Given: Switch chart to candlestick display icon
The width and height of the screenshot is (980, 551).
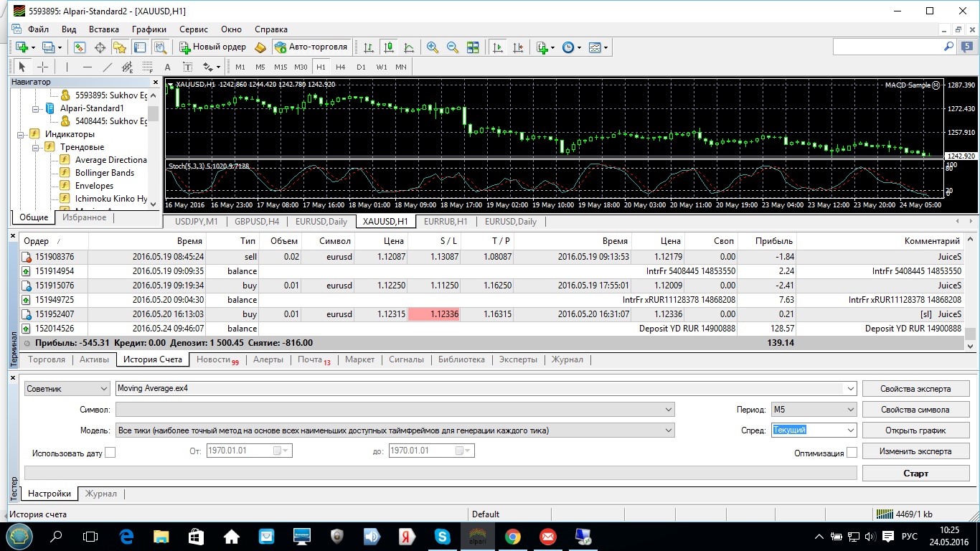Looking at the screenshot, I should (x=389, y=47).
